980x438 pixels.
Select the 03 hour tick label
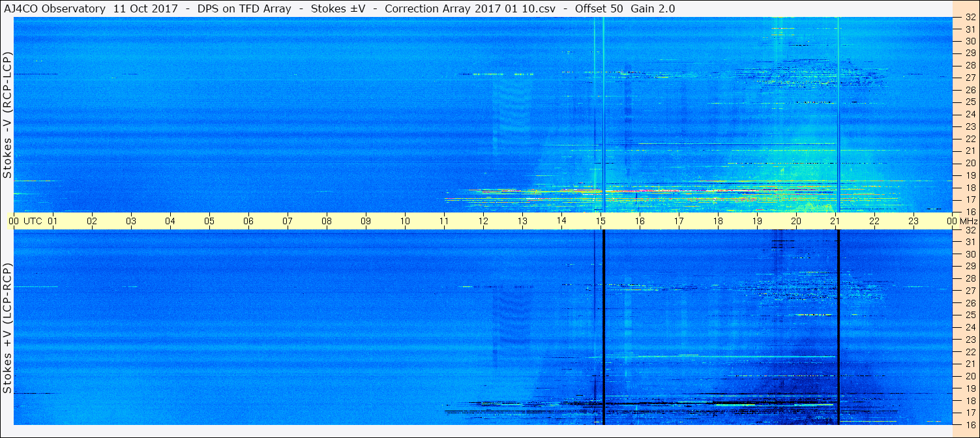click(131, 221)
